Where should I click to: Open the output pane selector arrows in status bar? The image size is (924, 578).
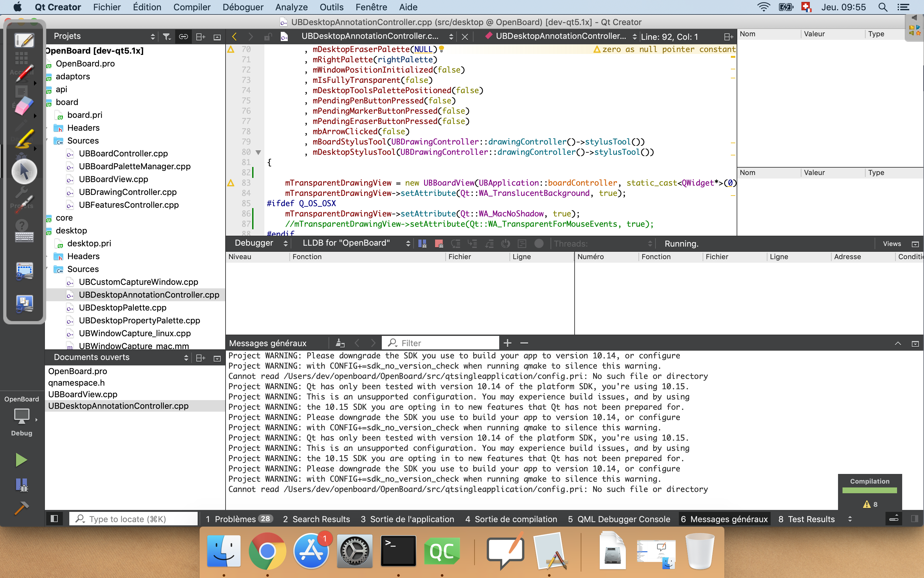pyautogui.click(x=850, y=519)
